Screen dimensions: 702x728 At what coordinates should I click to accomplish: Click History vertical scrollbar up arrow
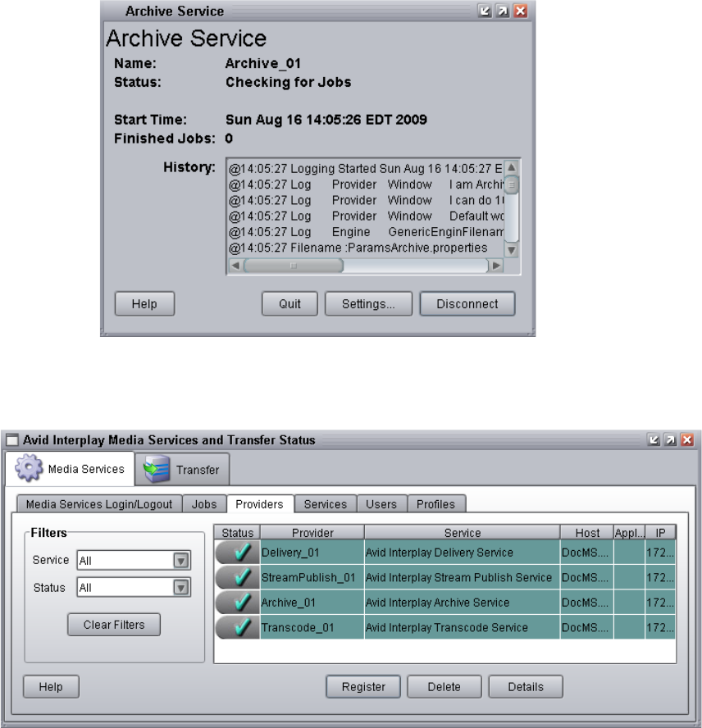511,167
